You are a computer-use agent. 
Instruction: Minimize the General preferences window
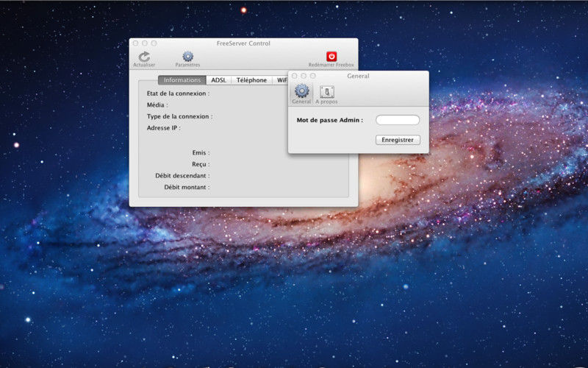click(304, 76)
